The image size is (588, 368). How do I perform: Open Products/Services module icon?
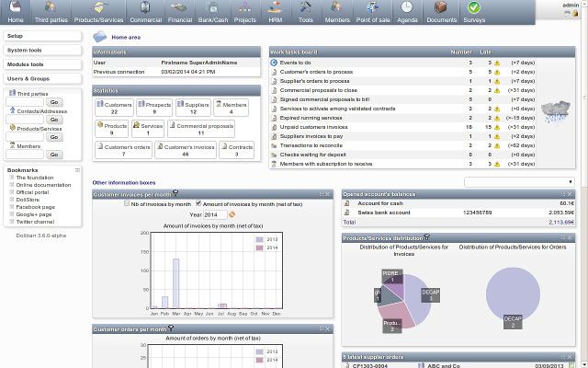[98, 7]
